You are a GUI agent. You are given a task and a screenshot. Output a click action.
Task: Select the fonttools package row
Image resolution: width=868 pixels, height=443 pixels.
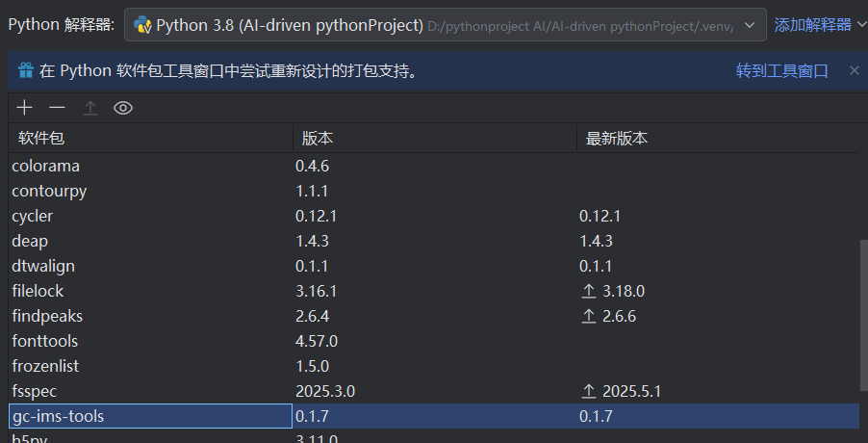(x=434, y=341)
